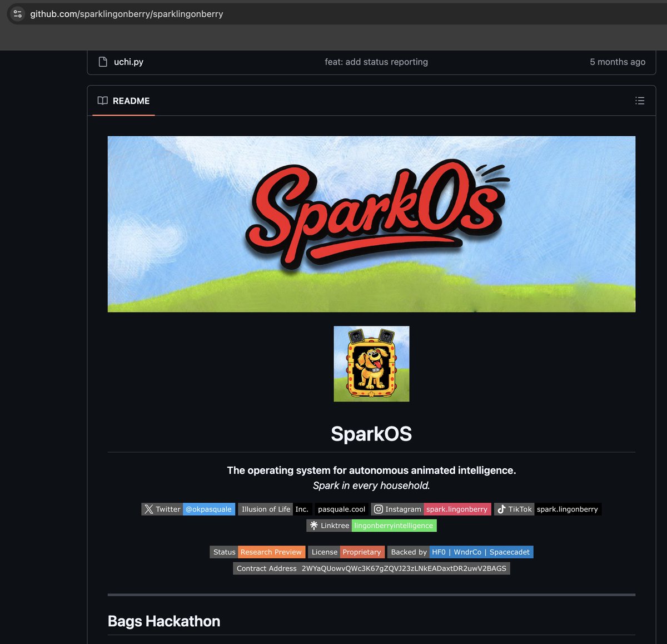The width and height of the screenshot is (667, 644).
Task: Click 'The operating system for autonomous animated intelligence' tagline
Action: pos(371,470)
